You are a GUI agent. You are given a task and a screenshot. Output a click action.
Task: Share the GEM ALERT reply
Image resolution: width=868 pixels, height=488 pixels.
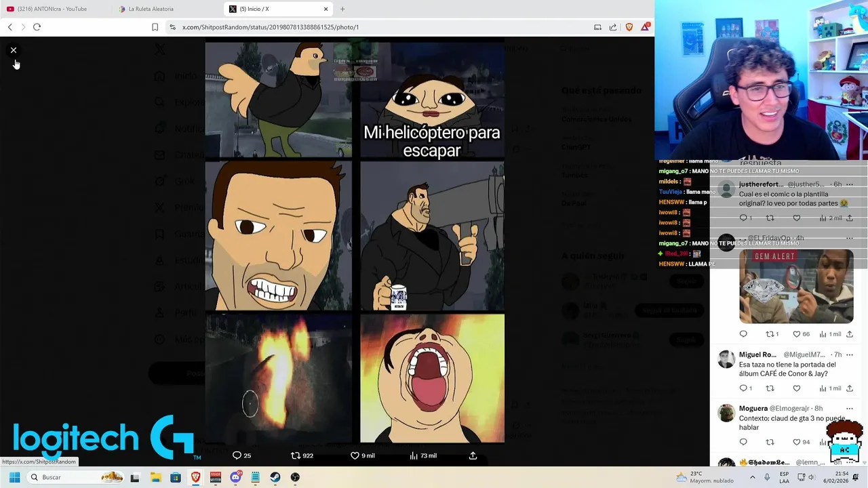tap(850, 334)
